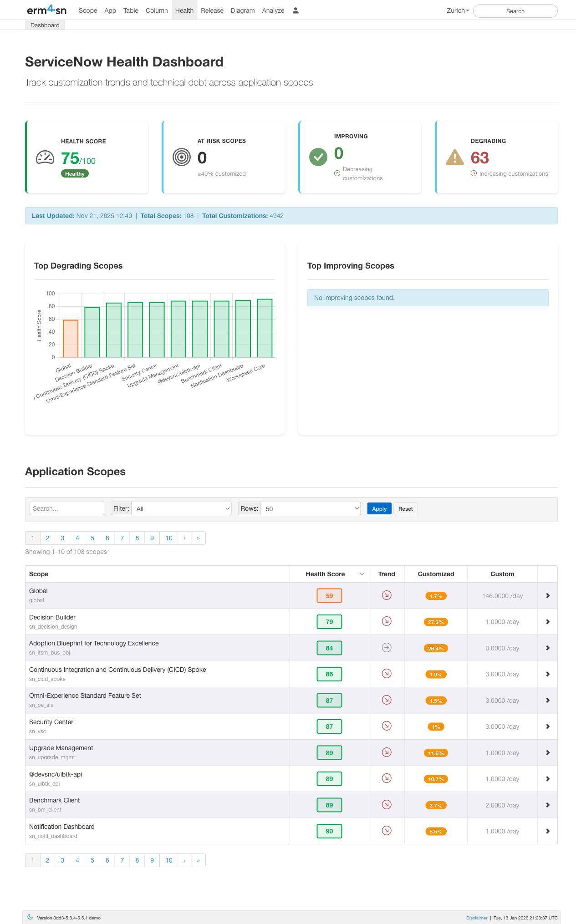Open the Column menu
Viewport: 576px width, 924px height.
pos(157,10)
